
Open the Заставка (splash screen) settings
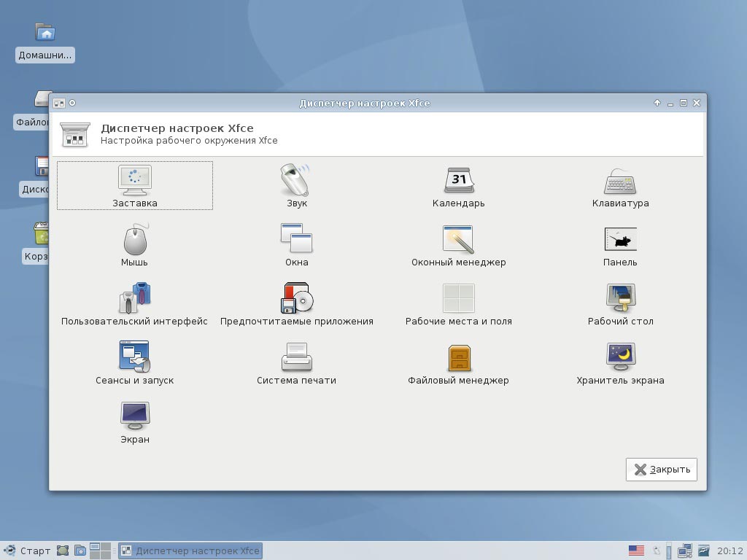pyautogui.click(x=135, y=180)
